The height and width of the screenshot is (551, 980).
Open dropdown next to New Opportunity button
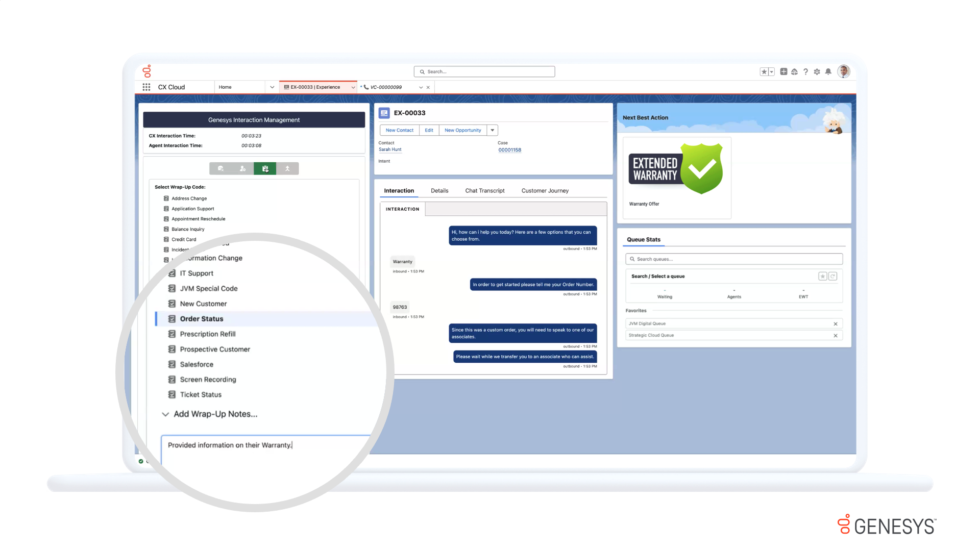(x=493, y=131)
